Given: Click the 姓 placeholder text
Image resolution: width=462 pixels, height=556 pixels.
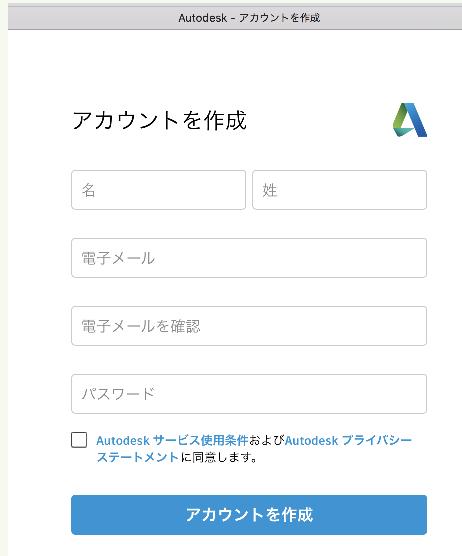Looking at the screenshot, I should [270, 190].
